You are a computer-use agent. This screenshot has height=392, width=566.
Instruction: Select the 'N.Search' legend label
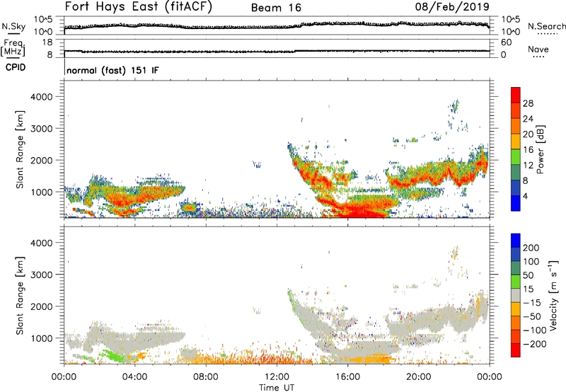546,26
